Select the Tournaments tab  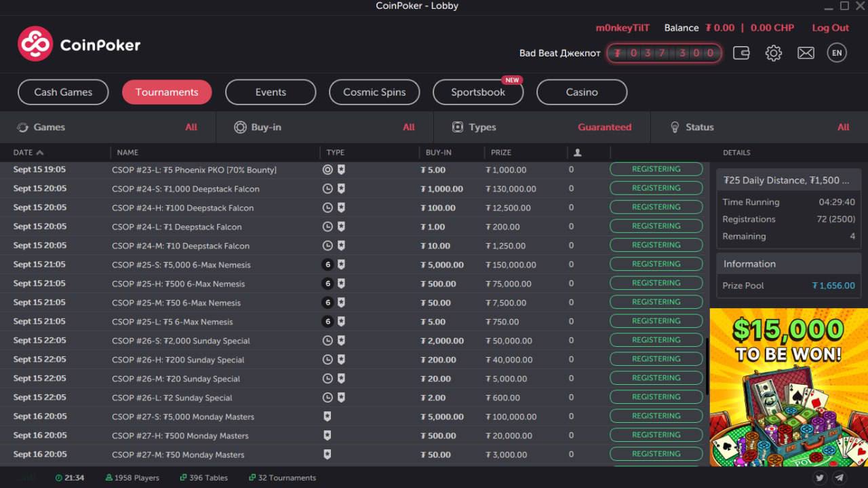[167, 92]
